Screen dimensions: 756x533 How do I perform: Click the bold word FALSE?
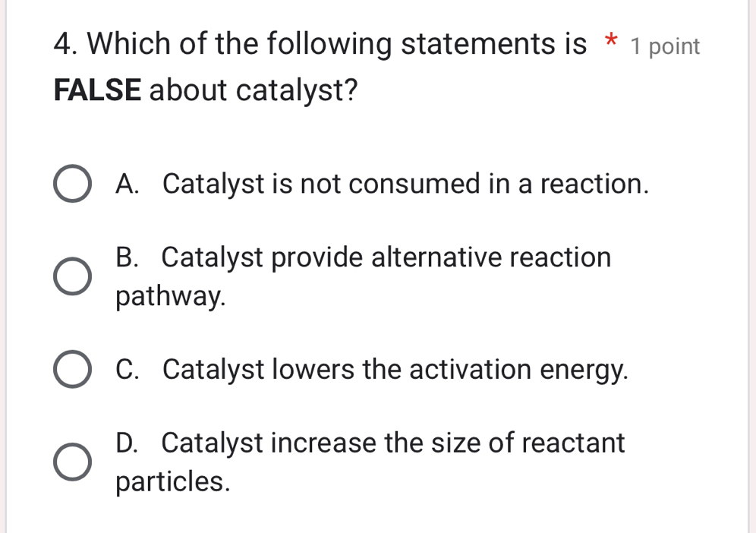click(98, 92)
